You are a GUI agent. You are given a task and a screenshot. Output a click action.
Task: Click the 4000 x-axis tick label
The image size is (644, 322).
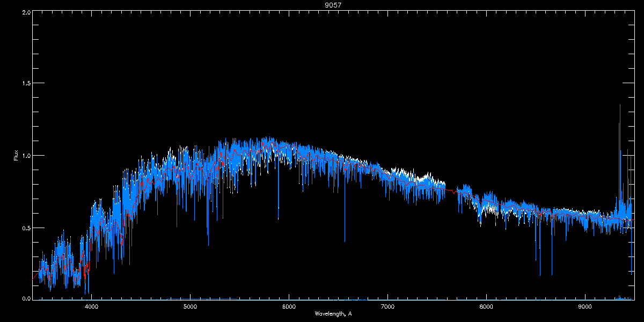92,307
